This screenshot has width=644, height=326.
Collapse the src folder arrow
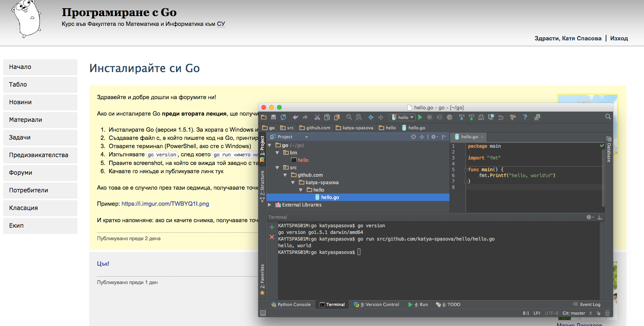click(277, 168)
